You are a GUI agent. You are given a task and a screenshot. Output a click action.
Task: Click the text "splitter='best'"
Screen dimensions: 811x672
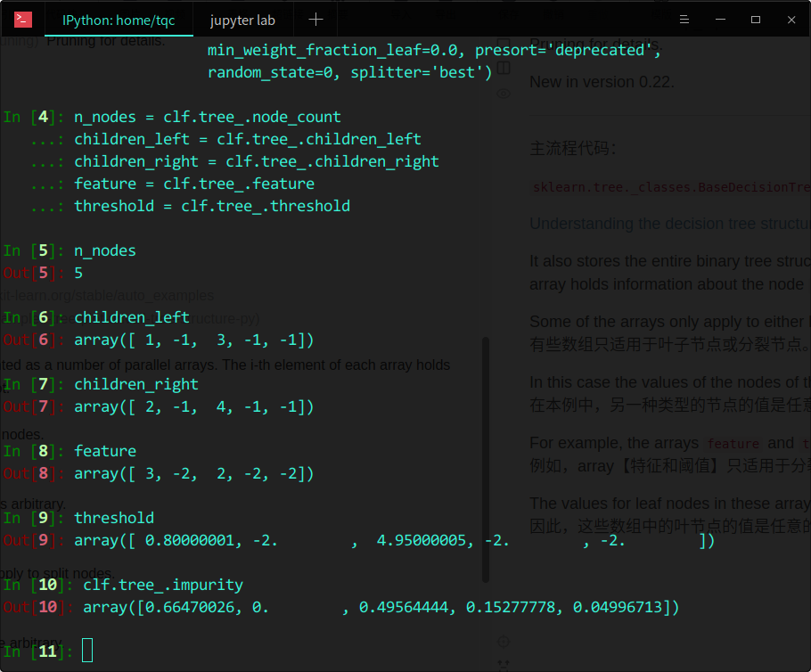[417, 72]
